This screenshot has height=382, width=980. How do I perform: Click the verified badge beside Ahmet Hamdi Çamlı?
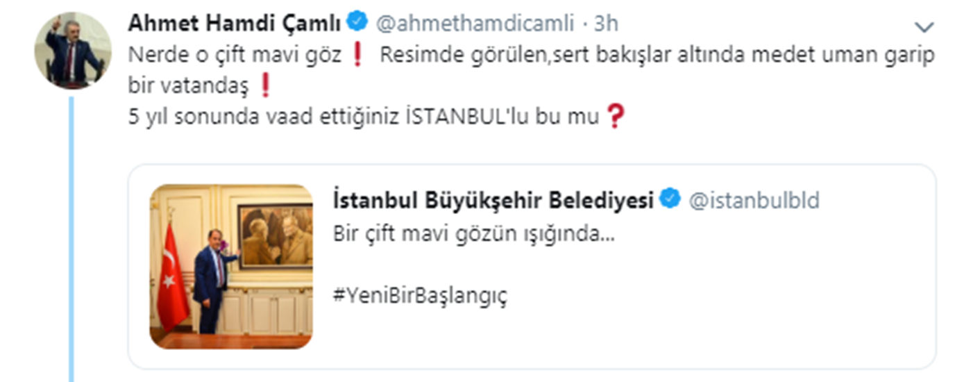click(357, 23)
